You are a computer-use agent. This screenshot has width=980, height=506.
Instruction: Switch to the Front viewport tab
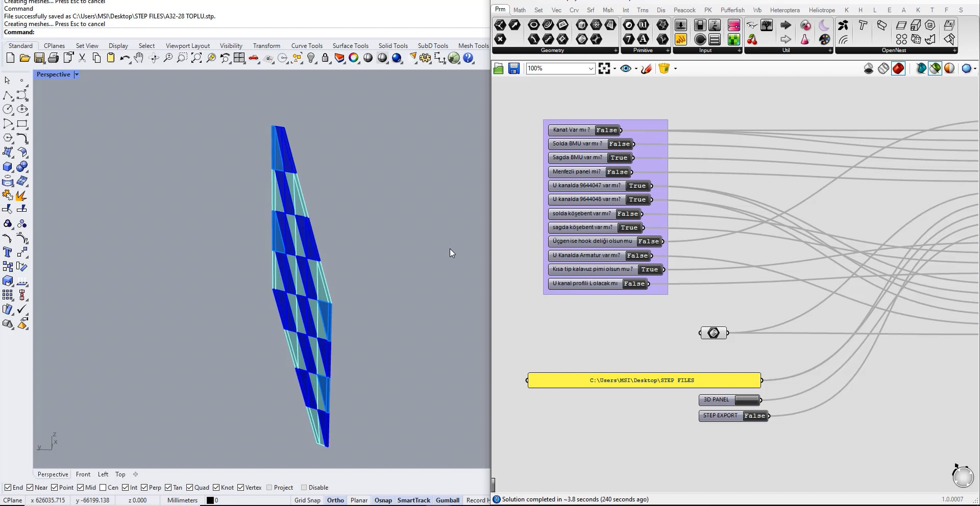[x=83, y=474]
